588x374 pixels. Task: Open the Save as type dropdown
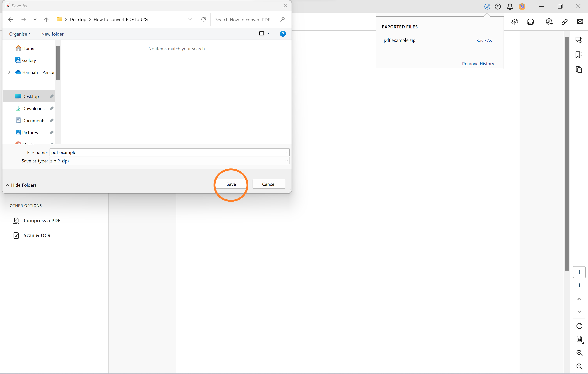tap(286, 161)
